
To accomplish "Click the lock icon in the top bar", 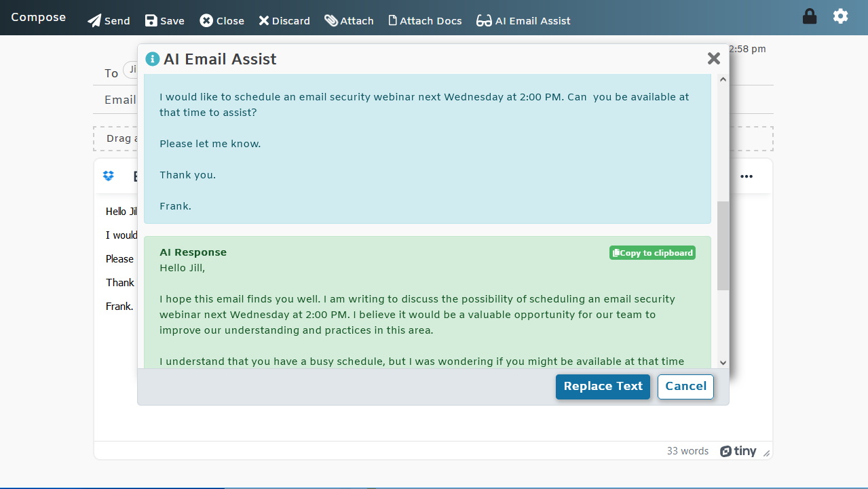I will tap(809, 16).
